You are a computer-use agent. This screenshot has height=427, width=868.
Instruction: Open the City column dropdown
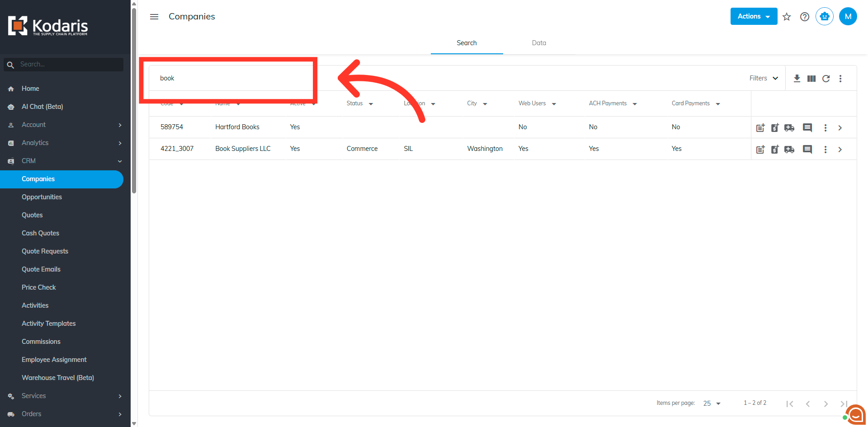[485, 104]
